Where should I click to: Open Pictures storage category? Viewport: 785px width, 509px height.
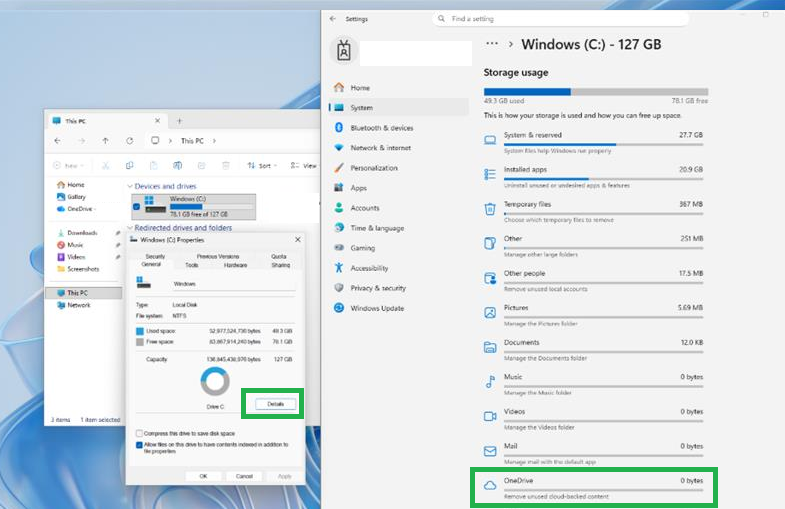tap(594, 315)
